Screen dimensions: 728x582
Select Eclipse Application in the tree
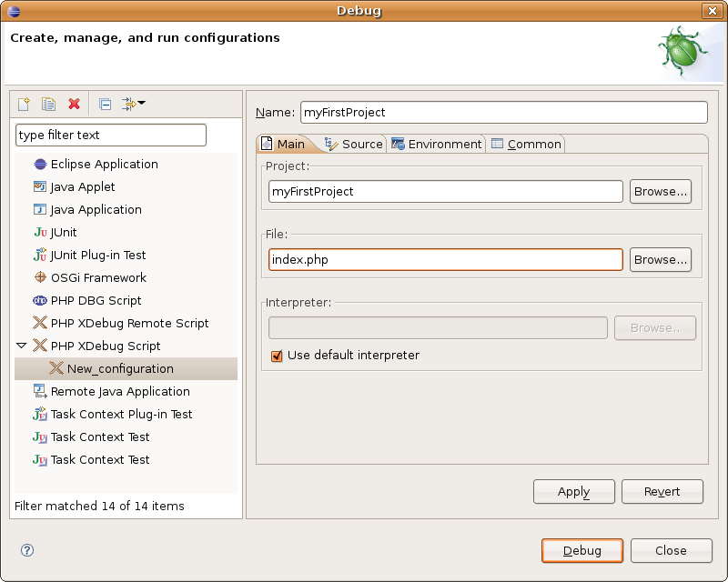pyautogui.click(x=104, y=164)
